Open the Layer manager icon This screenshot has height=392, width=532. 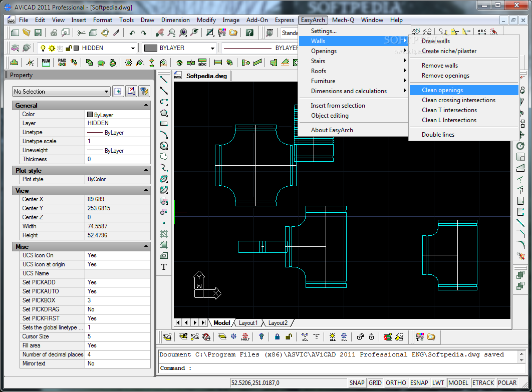15,48
